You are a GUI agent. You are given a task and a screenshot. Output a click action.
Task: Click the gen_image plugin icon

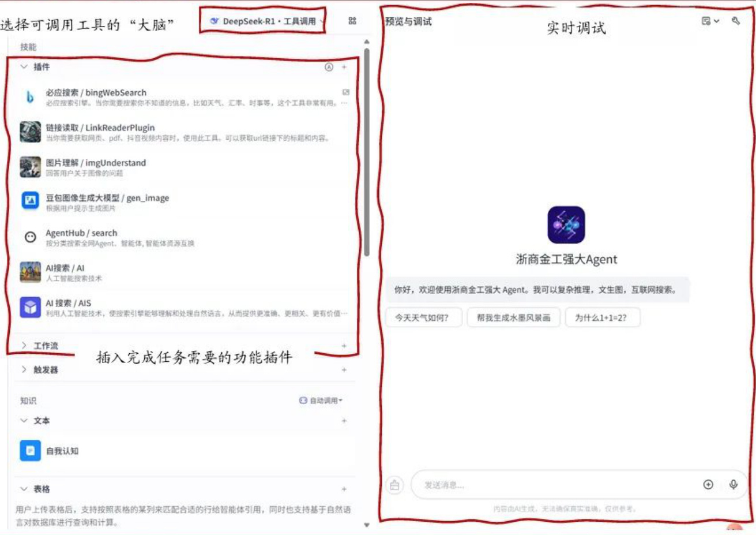point(30,200)
